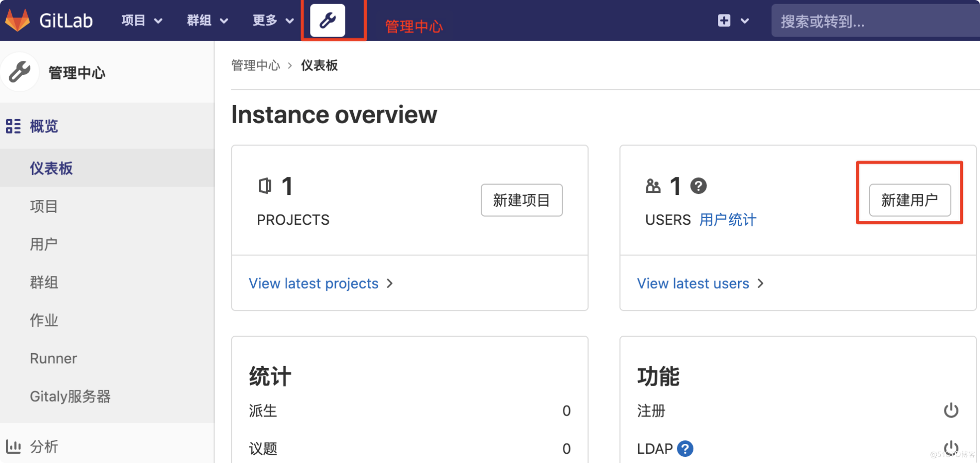Open the 项目 dropdown in top navigation
980x463 pixels.
pyautogui.click(x=142, y=20)
